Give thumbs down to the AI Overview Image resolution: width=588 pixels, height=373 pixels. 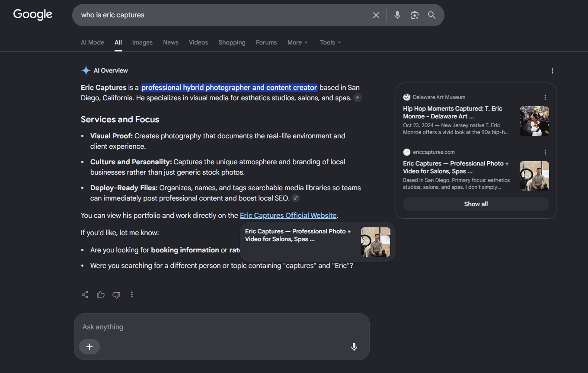pos(116,295)
